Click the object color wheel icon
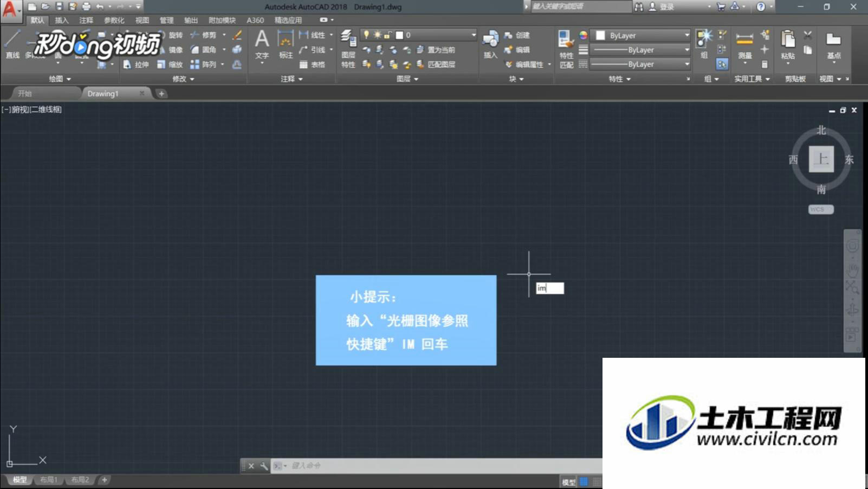Image resolution: width=868 pixels, height=489 pixels. coord(583,35)
